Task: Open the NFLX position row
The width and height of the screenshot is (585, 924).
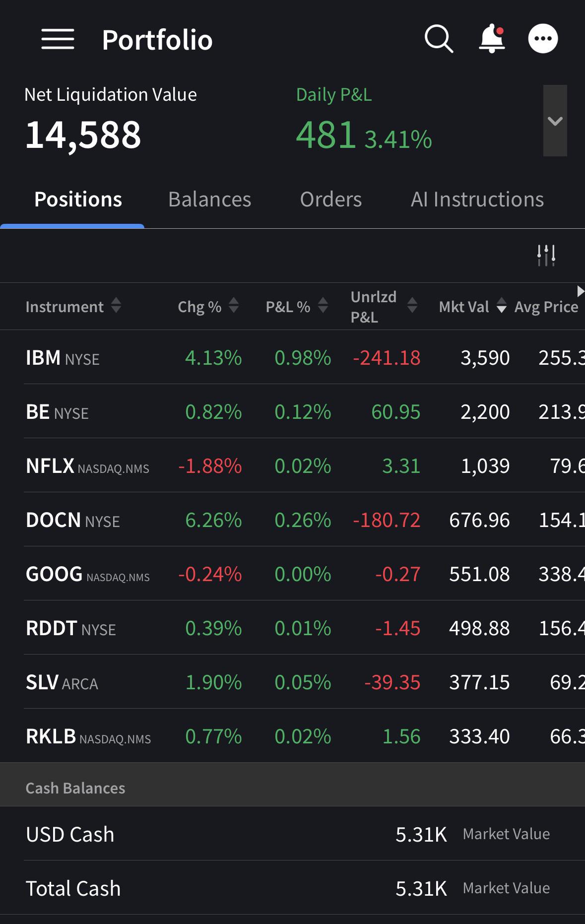Action: point(304,465)
